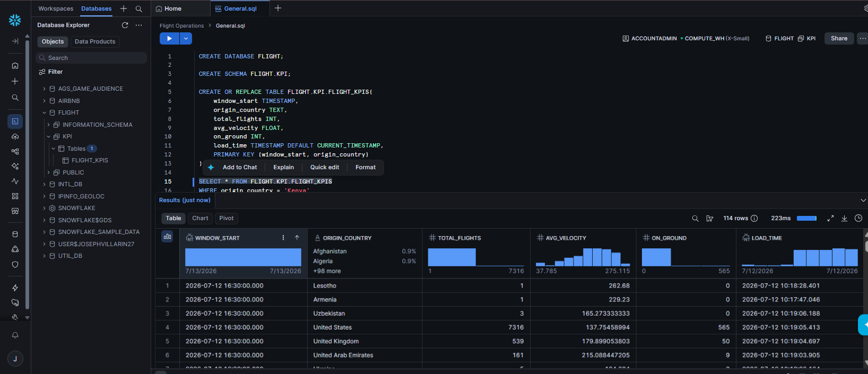Screen dimensions: 868x374
Task: Expand the PUBLIC schema
Action: (x=49, y=172)
